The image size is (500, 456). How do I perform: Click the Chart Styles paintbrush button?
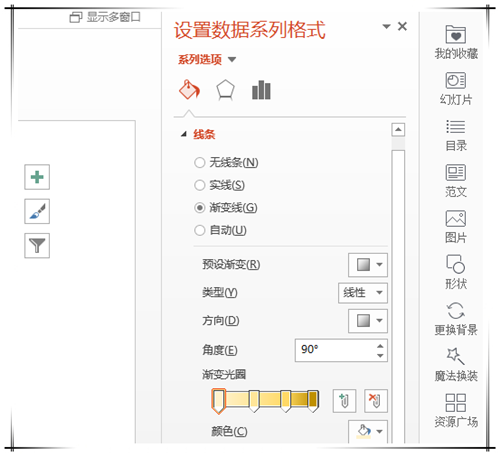37,211
